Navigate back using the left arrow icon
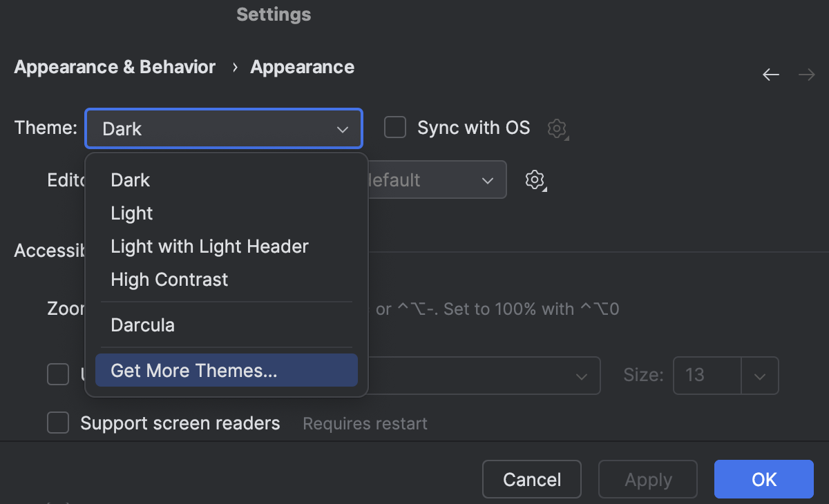Viewport: 829px width, 504px height. [771, 74]
